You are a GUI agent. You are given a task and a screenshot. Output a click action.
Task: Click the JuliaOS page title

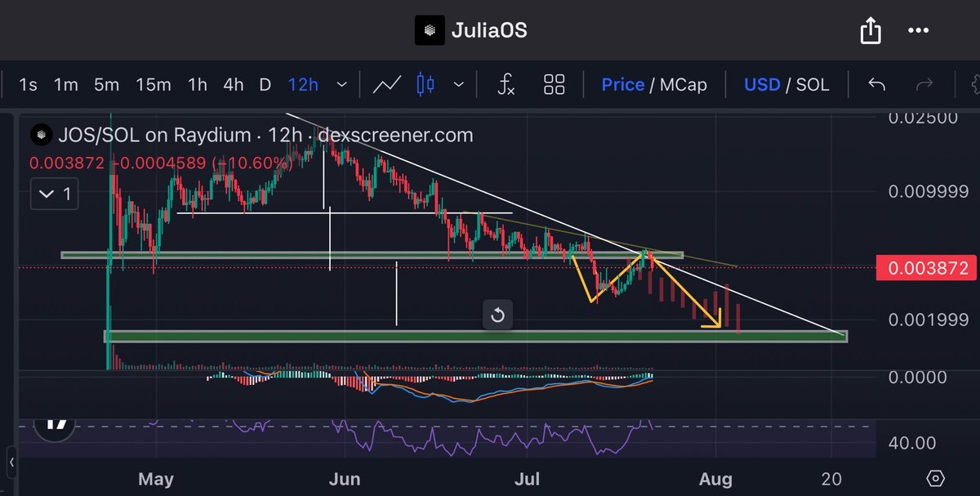489,31
